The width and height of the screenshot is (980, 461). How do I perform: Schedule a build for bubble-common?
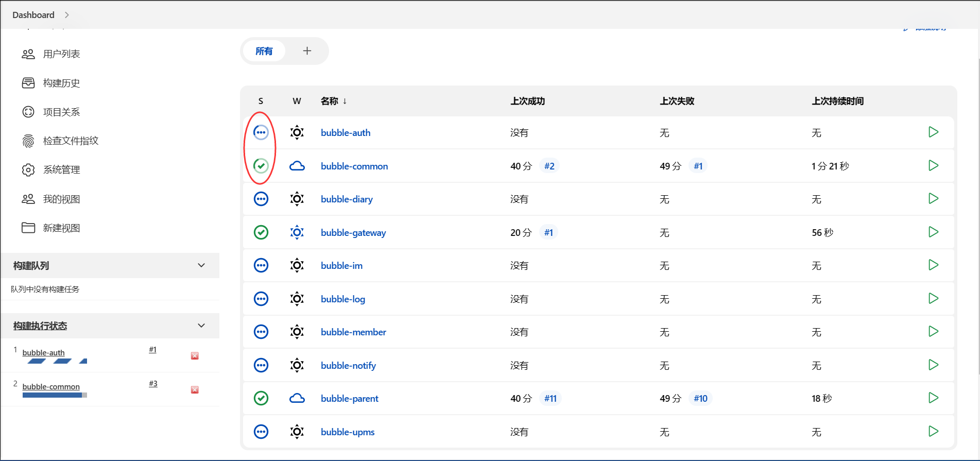pos(933,166)
